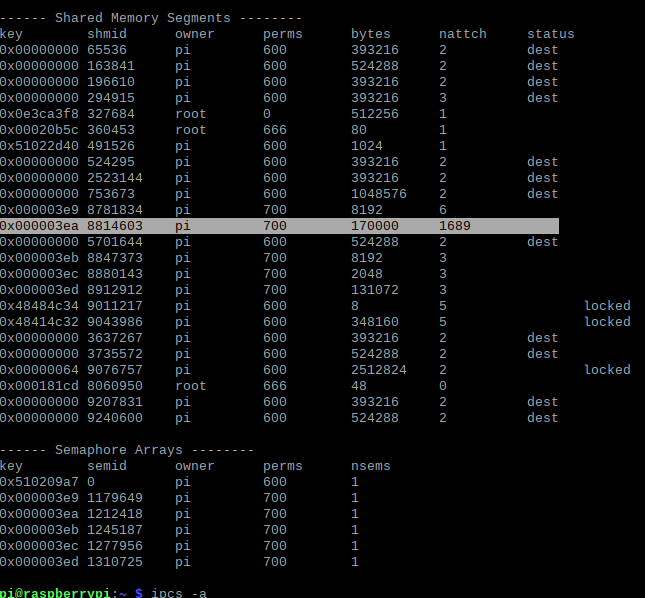
Task: Select the 'Shared Memory Segments' section heading
Action: pyautogui.click(x=143, y=18)
